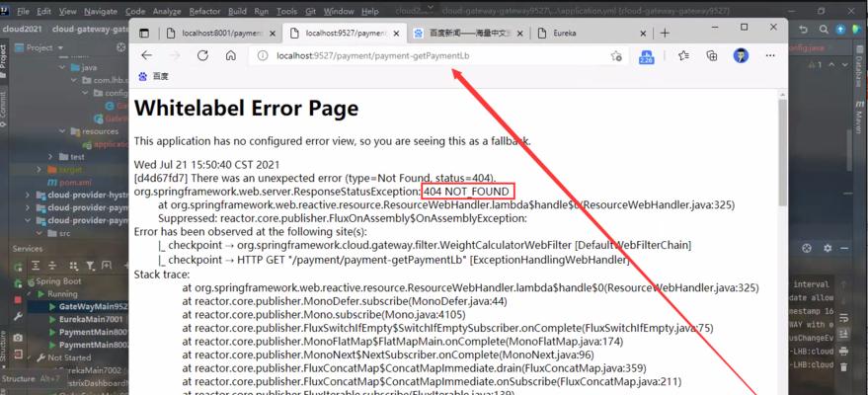The width and height of the screenshot is (868, 395).
Task: Add this page to favorites
Action: pyautogui.click(x=616, y=56)
